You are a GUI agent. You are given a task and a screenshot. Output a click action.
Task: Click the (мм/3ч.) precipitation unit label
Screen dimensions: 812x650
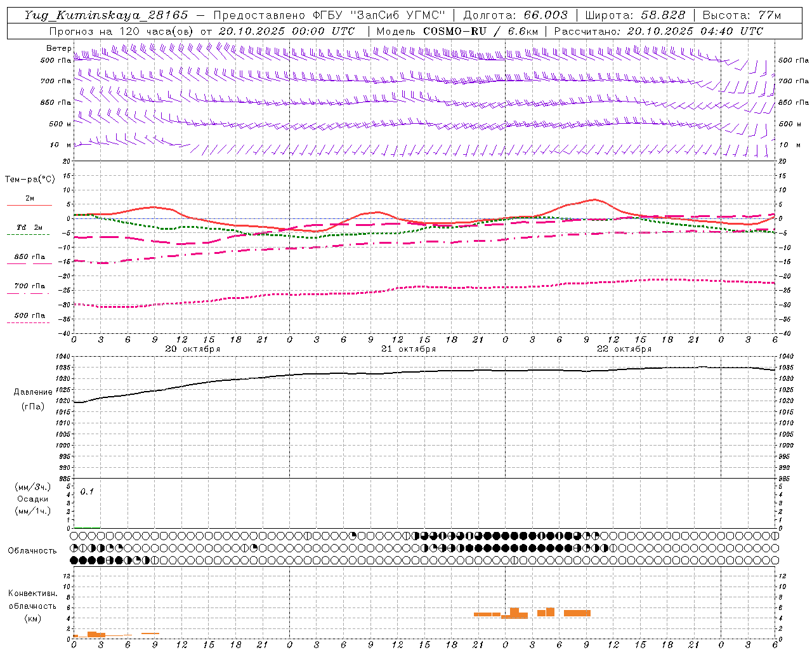33,487
